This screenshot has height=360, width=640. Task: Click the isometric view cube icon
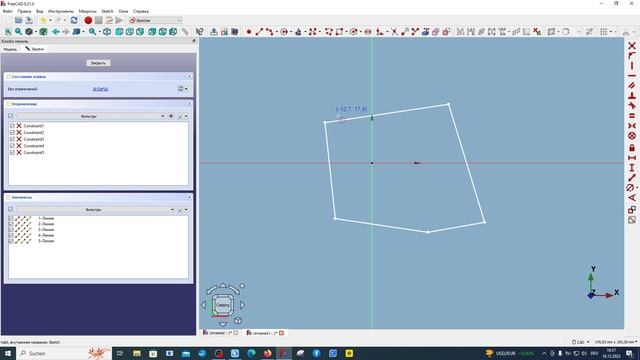coord(107,32)
